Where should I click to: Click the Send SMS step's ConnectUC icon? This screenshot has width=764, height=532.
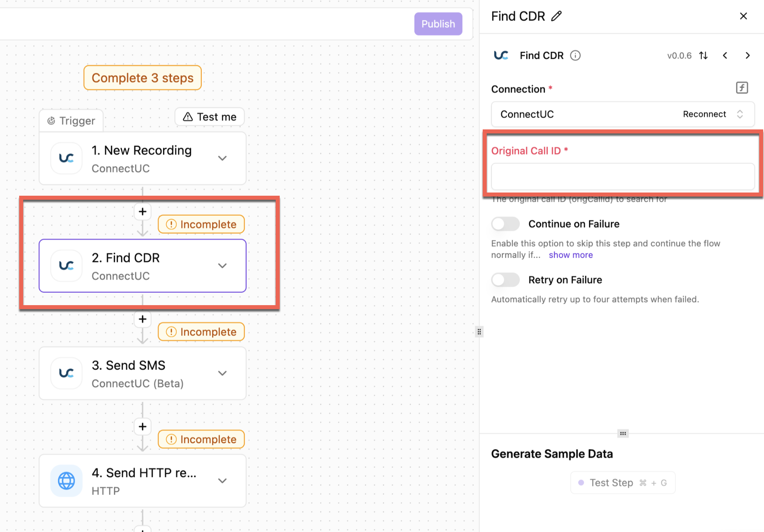click(66, 373)
